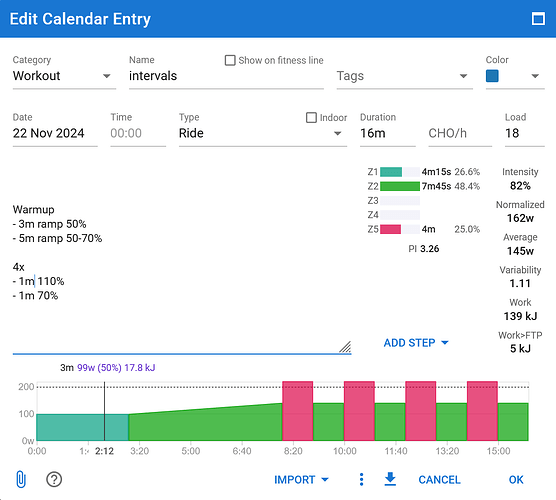The width and height of the screenshot is (556, 500).
Task: Tick the Indoor checkbox
Action: tap(311, 117)
